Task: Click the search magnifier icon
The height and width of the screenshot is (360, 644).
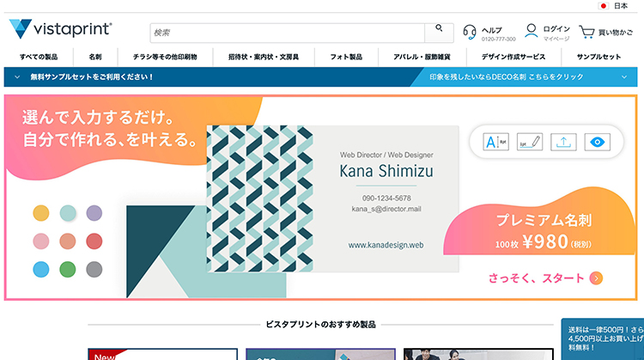Action: [x=439, y=28]
